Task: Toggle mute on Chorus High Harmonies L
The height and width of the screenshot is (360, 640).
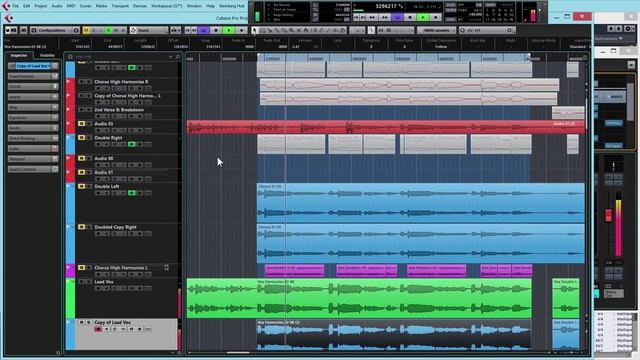Action: click(x=81, y=267)
